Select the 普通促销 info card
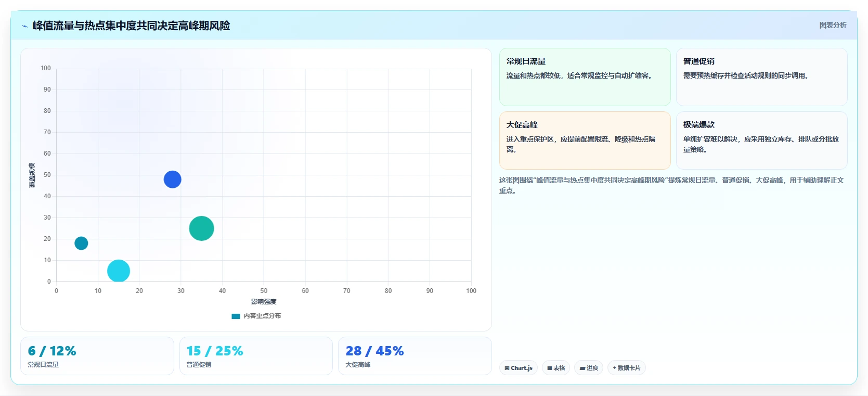868x396 pixels. 761,77
